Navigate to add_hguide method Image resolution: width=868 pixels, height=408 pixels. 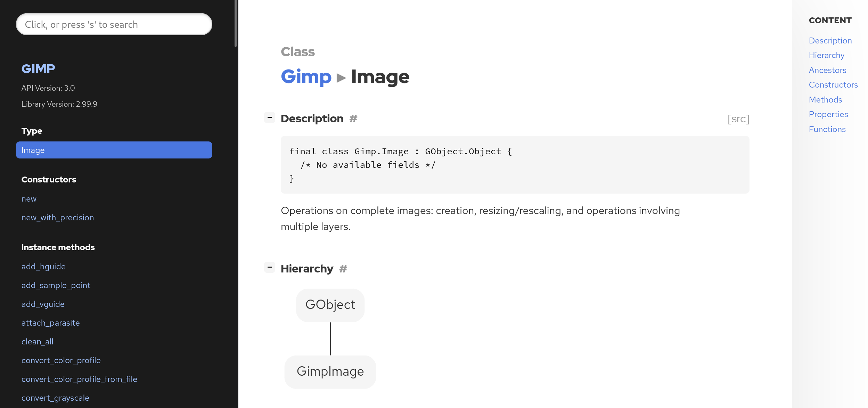(44, 266)
